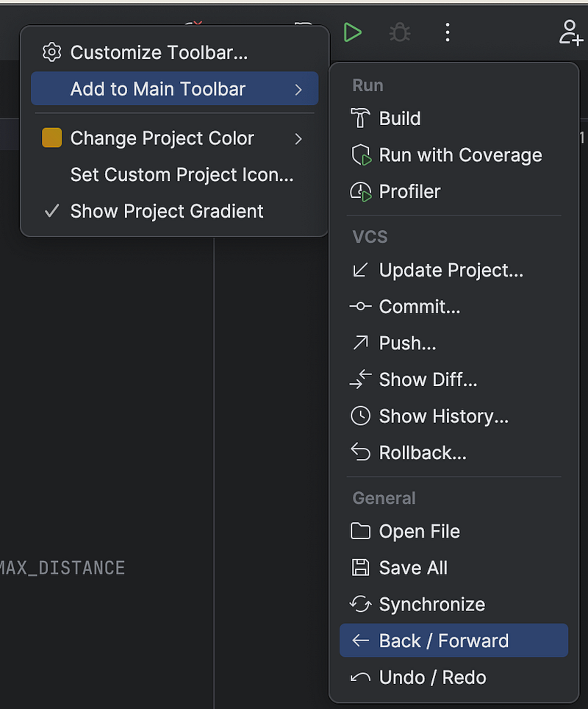Select the Push action icon

click(359, 343)
